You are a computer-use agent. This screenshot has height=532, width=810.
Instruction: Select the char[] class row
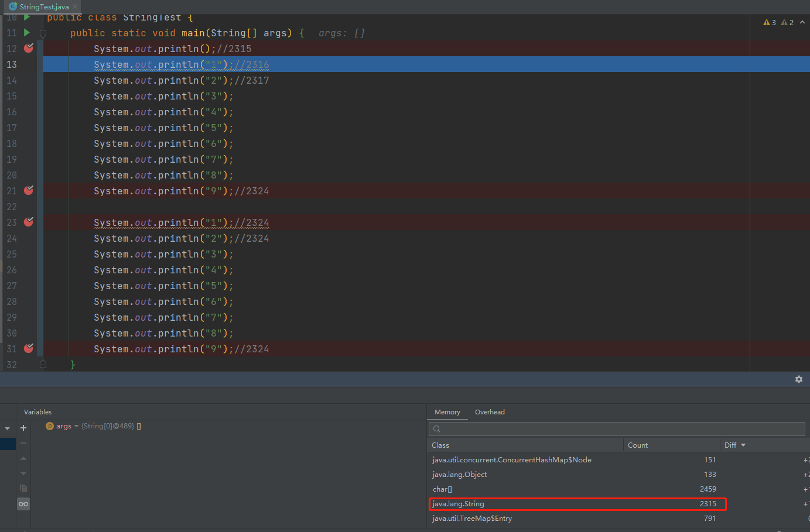coord(618,489)
